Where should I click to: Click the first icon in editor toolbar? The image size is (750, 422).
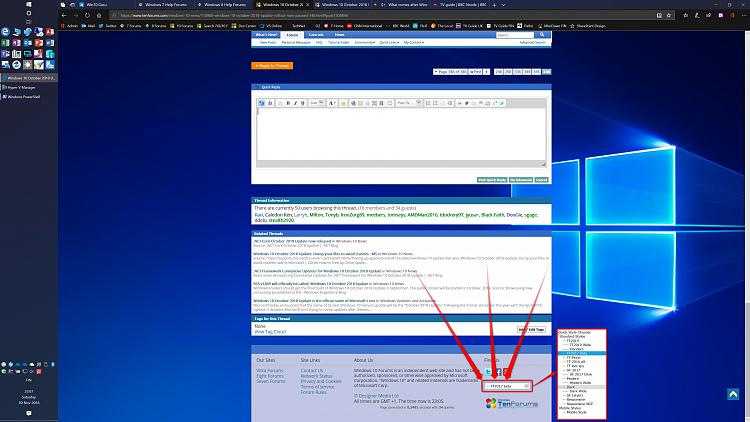click(262, 103)
